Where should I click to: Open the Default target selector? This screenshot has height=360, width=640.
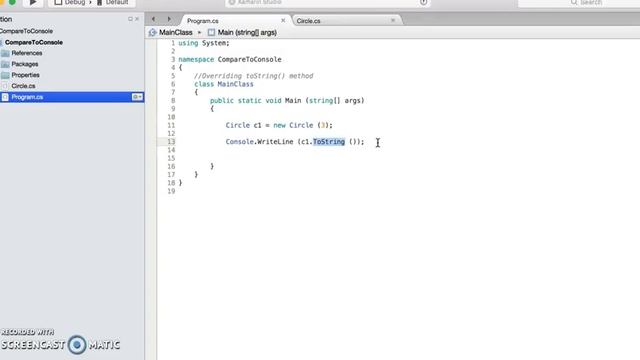113,2
